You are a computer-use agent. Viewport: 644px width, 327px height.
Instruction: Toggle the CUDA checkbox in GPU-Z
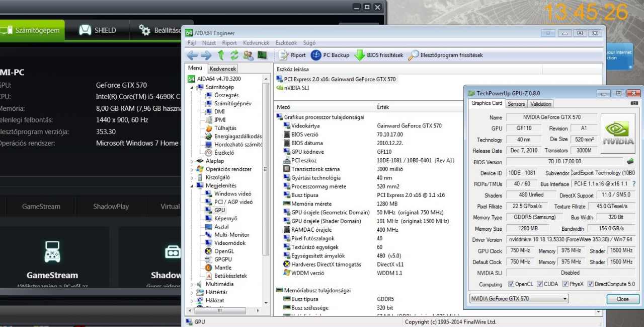540,284
